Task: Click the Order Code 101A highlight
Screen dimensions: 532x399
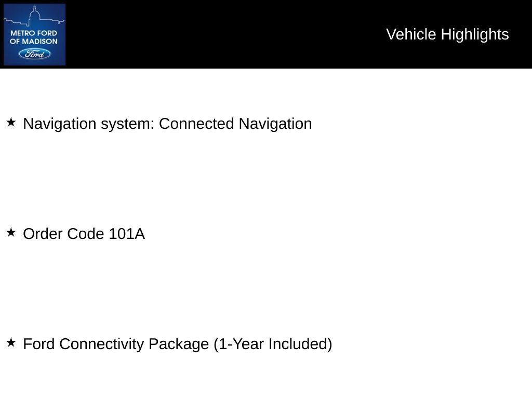Action: [x=84, y=234]
